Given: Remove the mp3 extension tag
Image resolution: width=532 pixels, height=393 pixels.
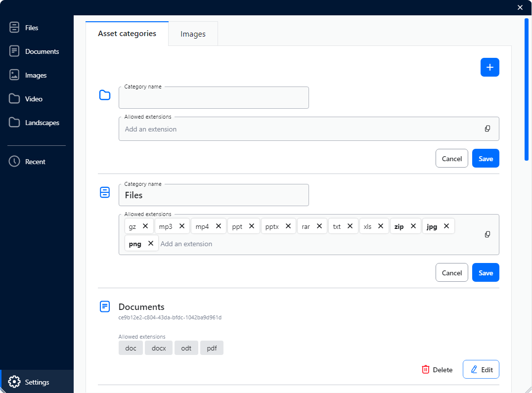Looking at the screenshot, I should pyautogui.click(x=182, y=226).
